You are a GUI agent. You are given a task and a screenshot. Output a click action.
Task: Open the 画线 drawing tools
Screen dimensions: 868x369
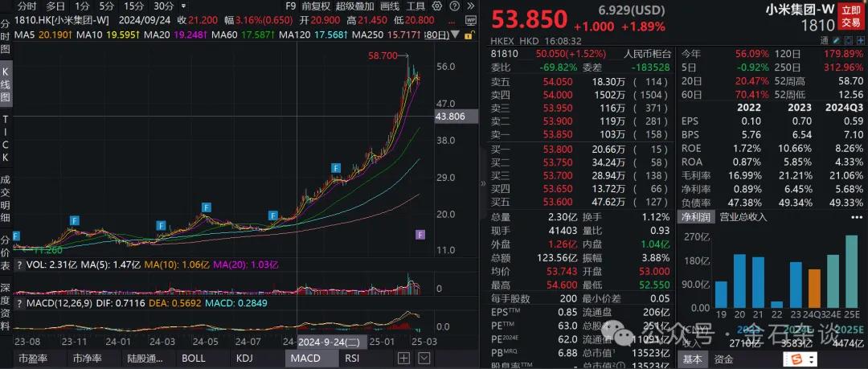[391, 6]
